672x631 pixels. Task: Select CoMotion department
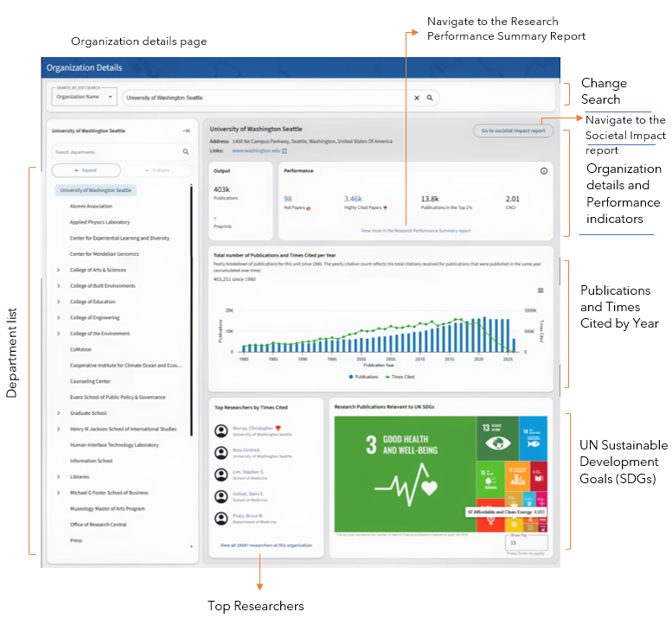(x=81, y=349)
